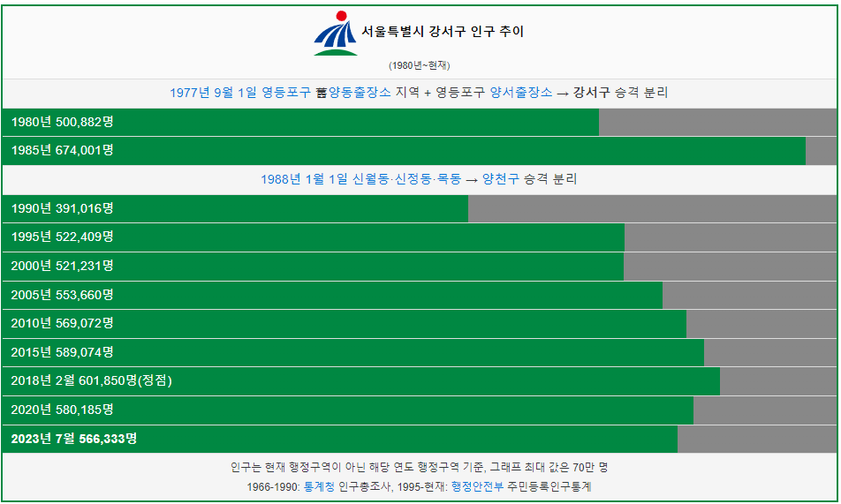Select the 1995년 522,409명 label

coord(62,237)
